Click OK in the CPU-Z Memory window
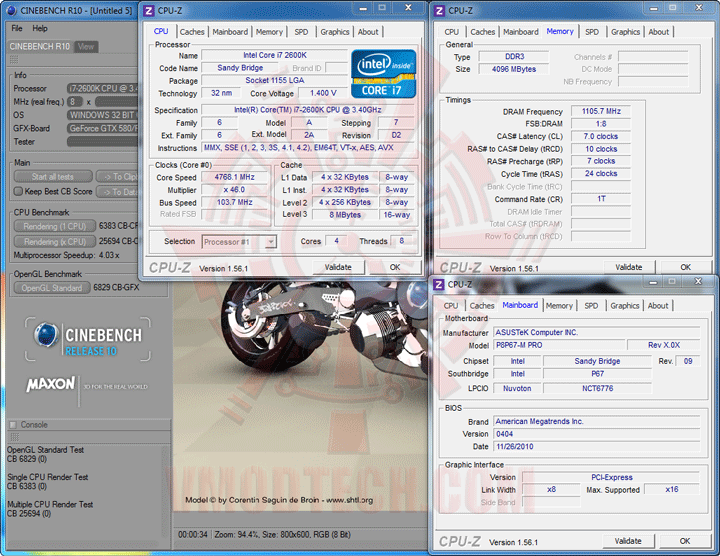Viewport: 720px width, 556px height. 686,267
